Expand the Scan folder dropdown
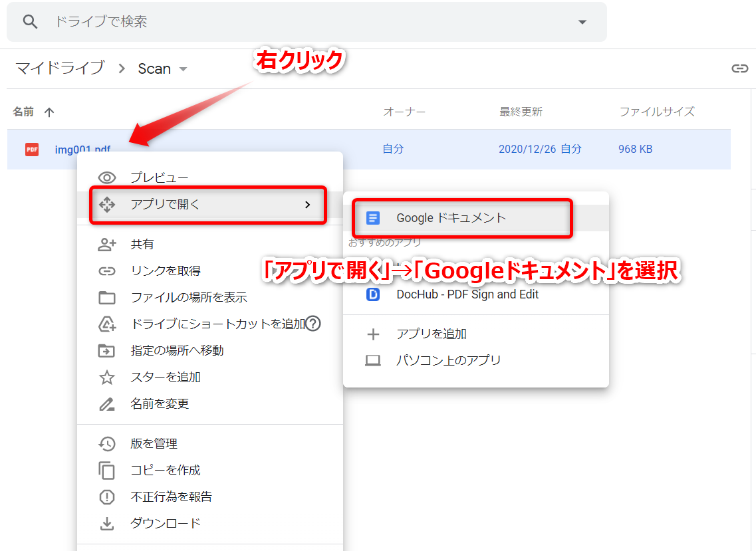Screen dimensions: 756x551 [184, 69]
